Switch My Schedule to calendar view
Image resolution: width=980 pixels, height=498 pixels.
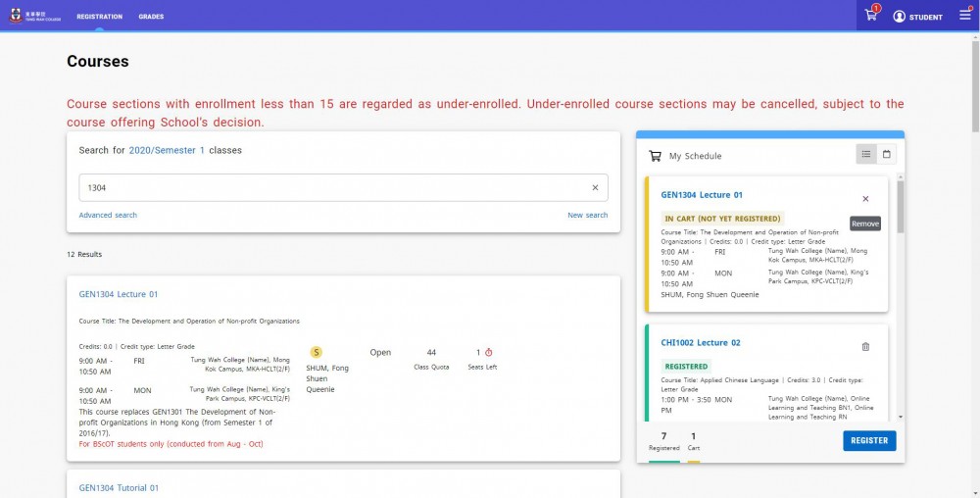886,154
